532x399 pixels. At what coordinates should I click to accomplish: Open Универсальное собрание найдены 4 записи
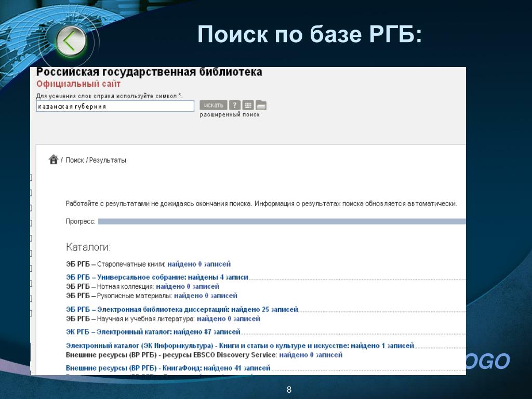tap(157, 277)
